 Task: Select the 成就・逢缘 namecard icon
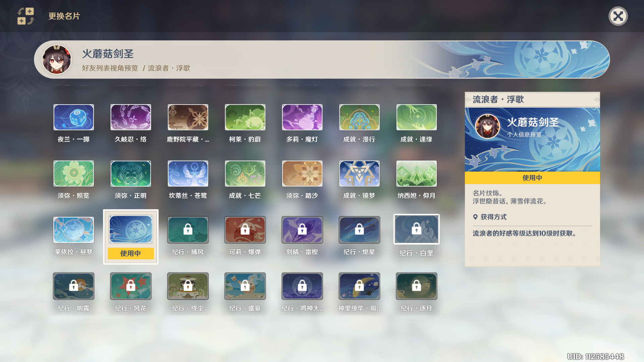point(417,117)
